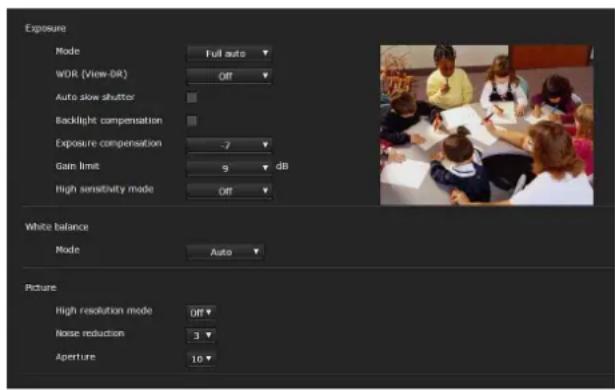Image resolution: width=615 pixels, height=390 pixels.
Task: Click the Gain limit label
Action: [x=78, y=166]
